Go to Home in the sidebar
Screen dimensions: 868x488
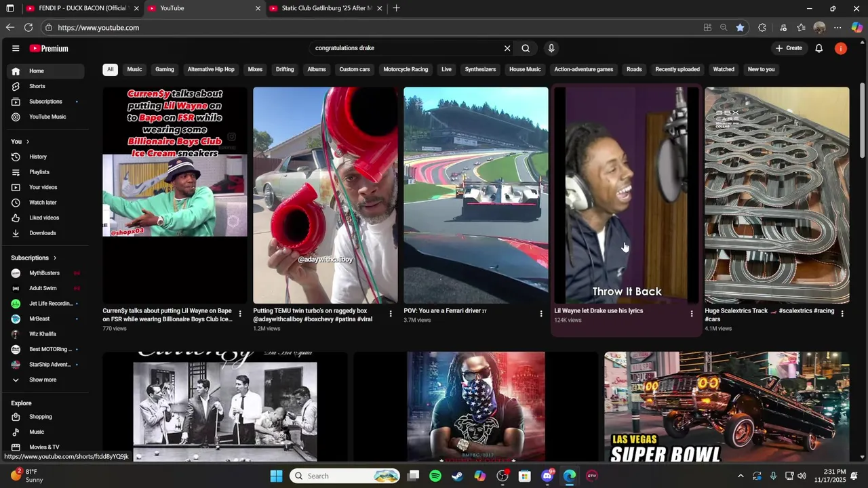44,71
